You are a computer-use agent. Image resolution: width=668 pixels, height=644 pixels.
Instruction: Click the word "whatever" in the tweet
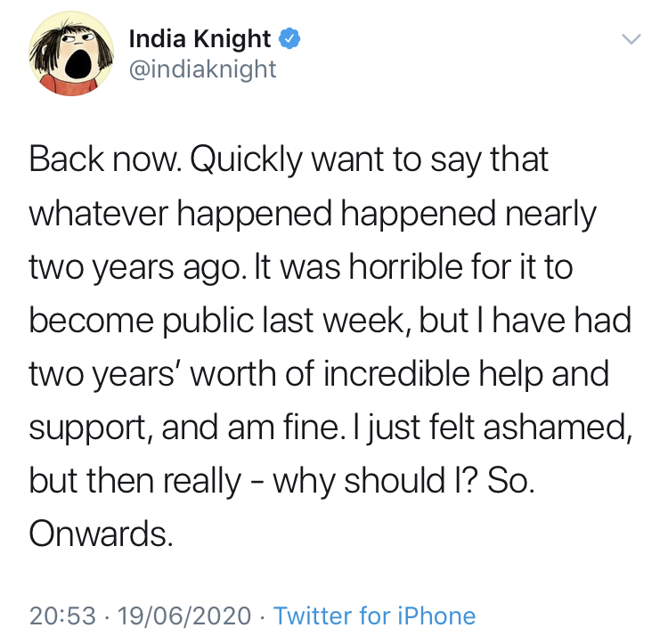pos(99,213)
